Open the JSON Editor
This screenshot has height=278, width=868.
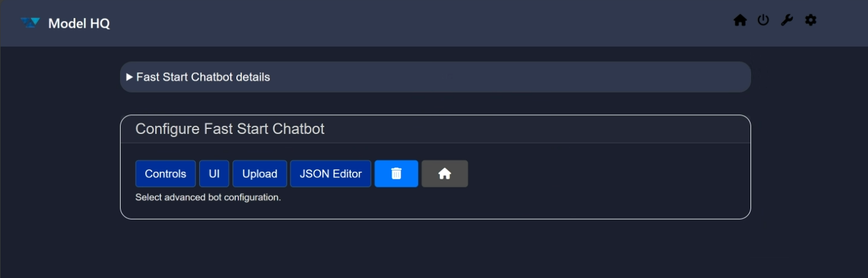(x=331, y=174)
